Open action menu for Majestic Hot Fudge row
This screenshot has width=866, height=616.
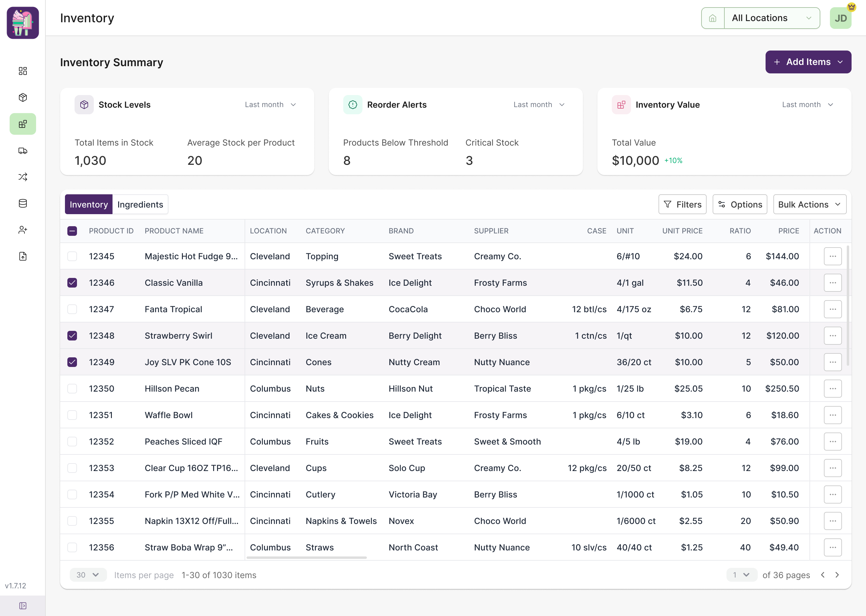[833, 256]
